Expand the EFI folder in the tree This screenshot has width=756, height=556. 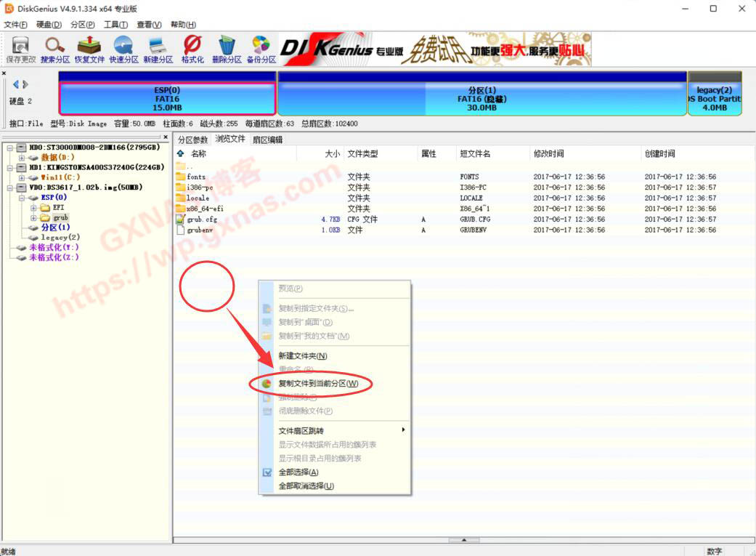pos(33,208)
